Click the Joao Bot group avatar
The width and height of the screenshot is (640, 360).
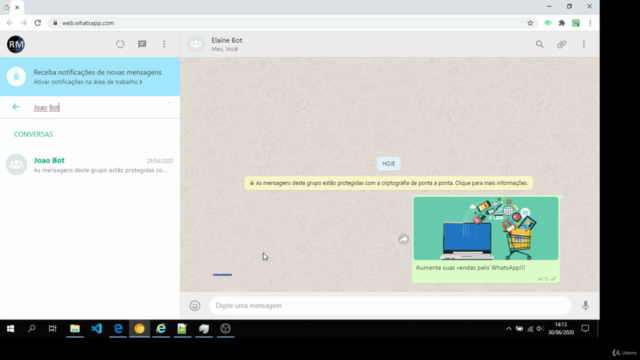(16, 164)
